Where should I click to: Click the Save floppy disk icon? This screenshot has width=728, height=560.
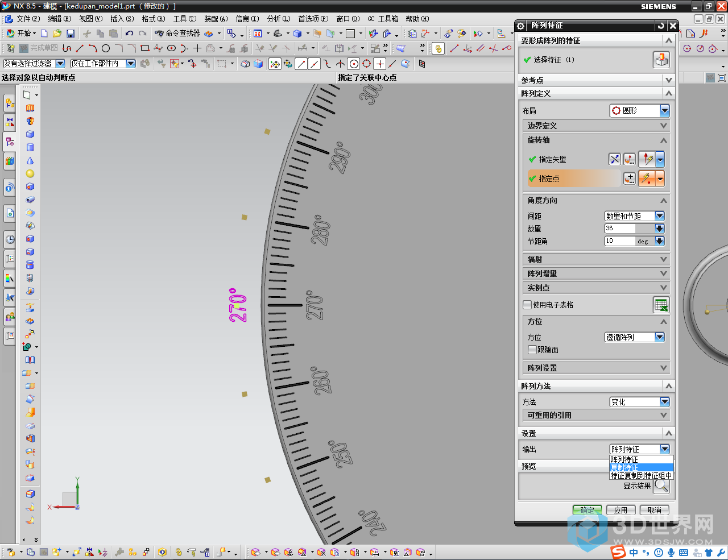click(71, 34)
